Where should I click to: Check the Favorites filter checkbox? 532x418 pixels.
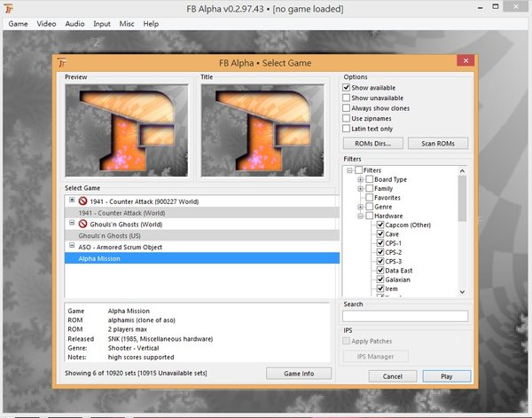click(369, 197)
